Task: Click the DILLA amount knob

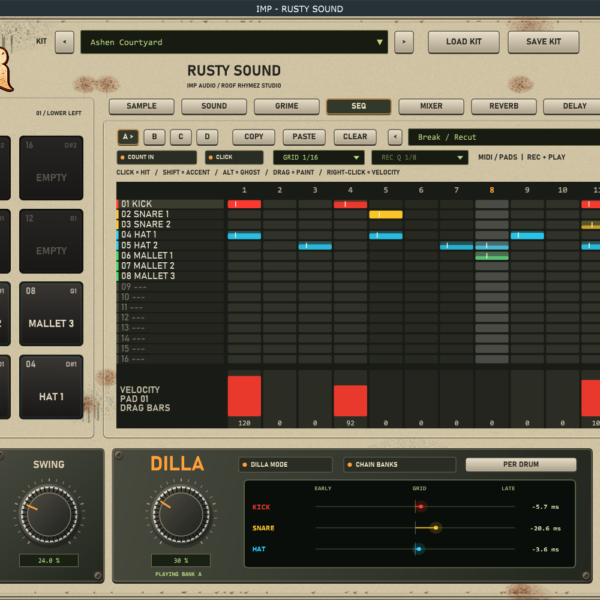Action: tap(181, 514)
